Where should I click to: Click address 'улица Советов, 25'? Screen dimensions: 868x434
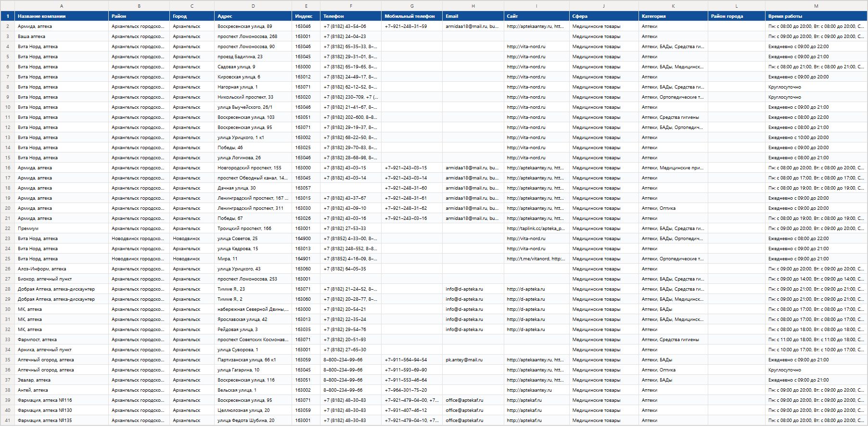click(253, 239)
